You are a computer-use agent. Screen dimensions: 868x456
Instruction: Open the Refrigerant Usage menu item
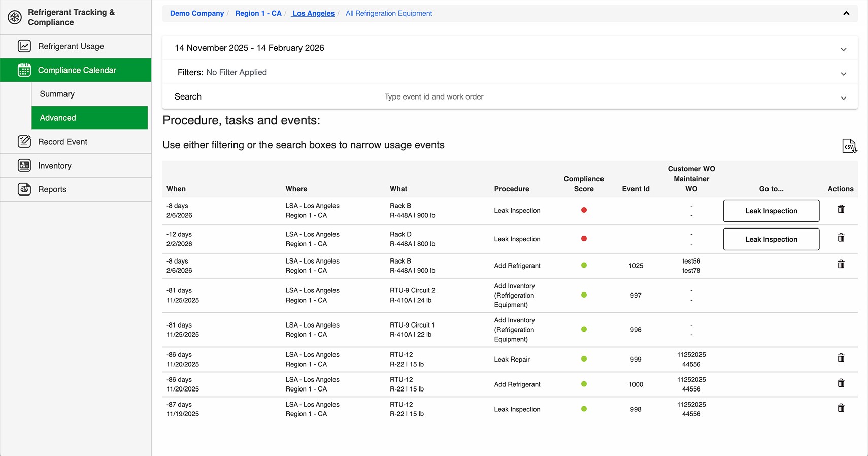[76, 46]
